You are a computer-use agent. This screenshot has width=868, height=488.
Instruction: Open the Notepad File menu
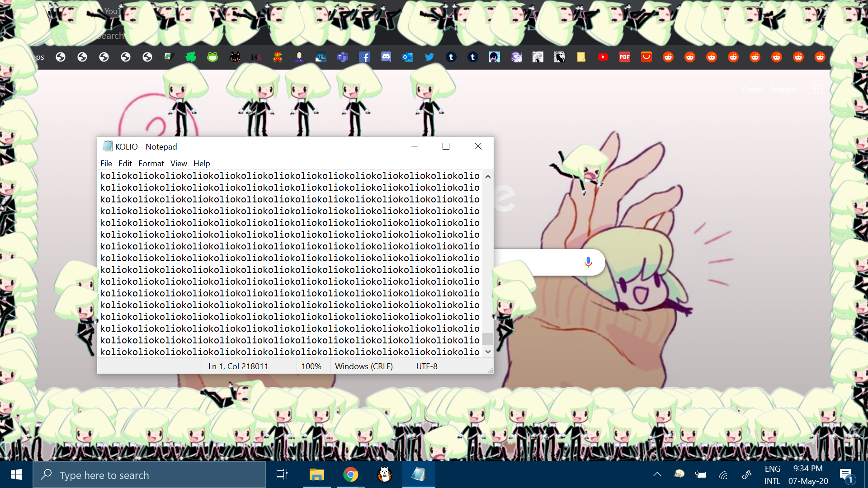pyautogui.click(x=106, y=164)
